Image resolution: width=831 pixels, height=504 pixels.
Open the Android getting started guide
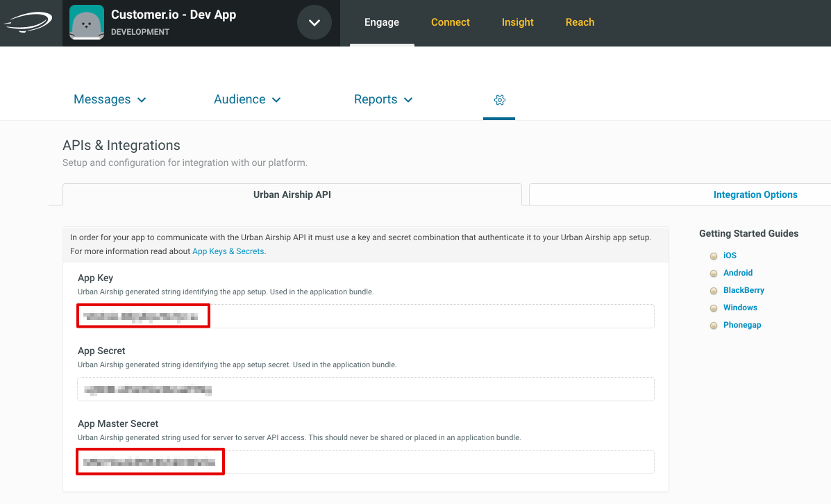coord(737,273)
